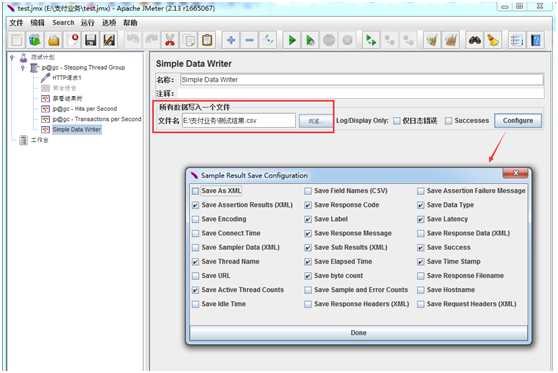Viewport: 558px width, 373px height.
Task: Open Search with binoculars icon
Action: [x=475, y=40]
